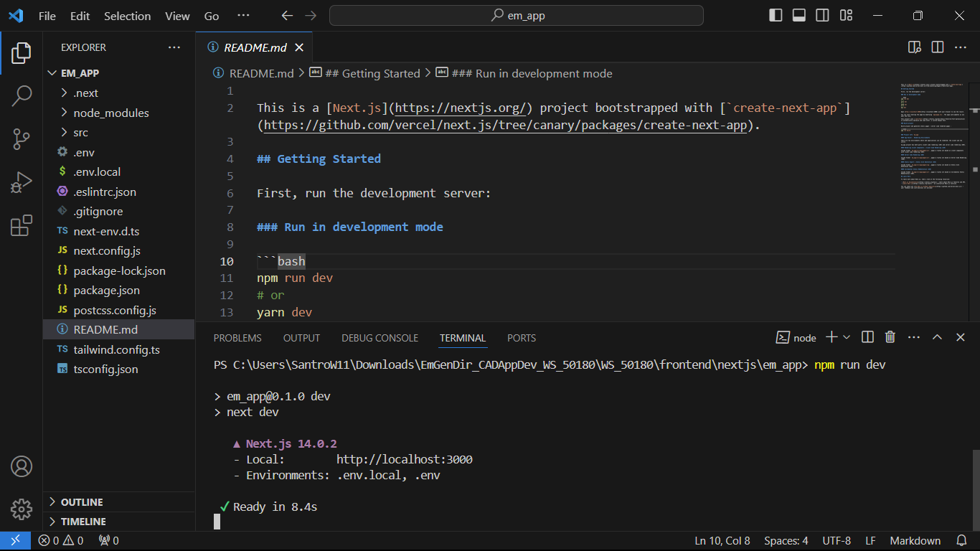
Task: Open the Markdown language mode selector
Action: tap(915, 540)
